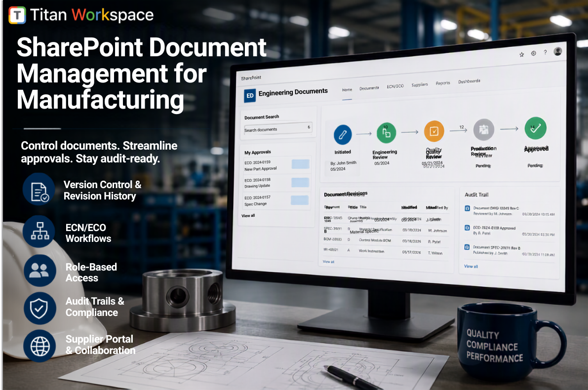Click blue button for ECO: 2024-0158
The image size is (588, 390).
coord(300,182)
